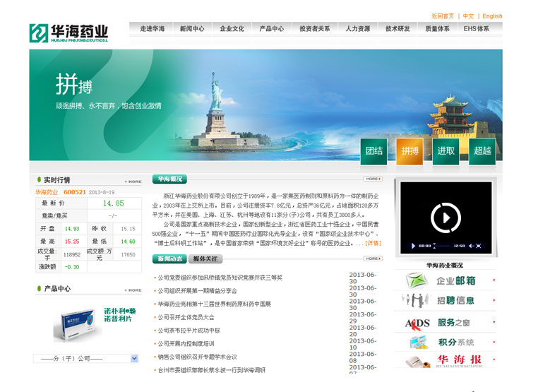This screenshot has height=392, width=538.
Task: Open the 华海报 newspaper banner
Action: click(x=445, y=360)
